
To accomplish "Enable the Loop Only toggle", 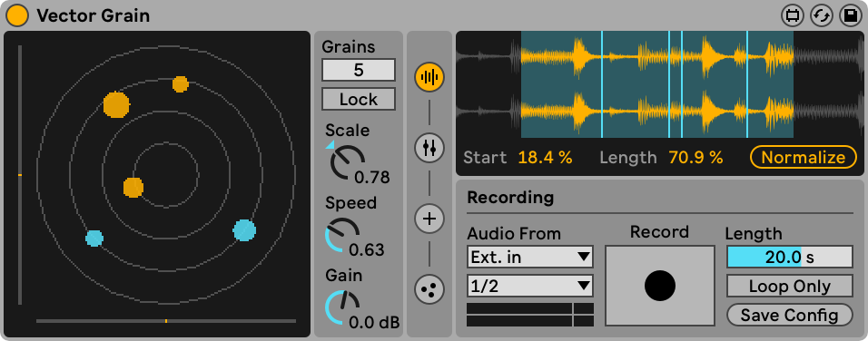I will click(789, 286).
